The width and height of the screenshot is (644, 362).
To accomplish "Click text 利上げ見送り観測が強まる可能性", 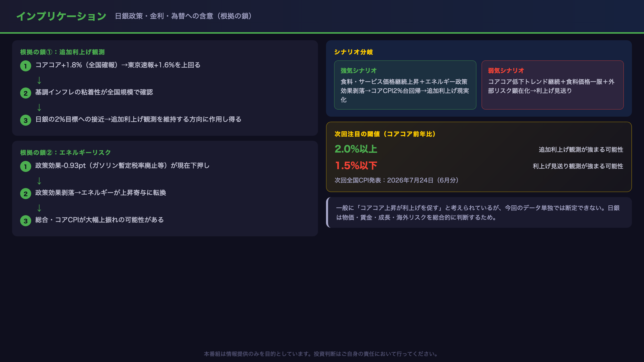I will tap(578, 166).
